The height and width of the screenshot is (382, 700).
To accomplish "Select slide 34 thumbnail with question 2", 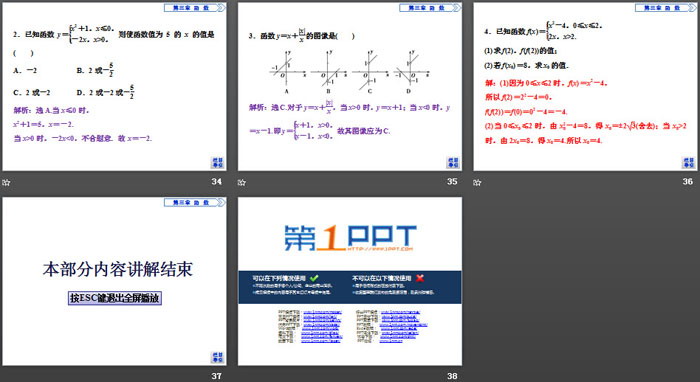I will (x=114, y=87).
